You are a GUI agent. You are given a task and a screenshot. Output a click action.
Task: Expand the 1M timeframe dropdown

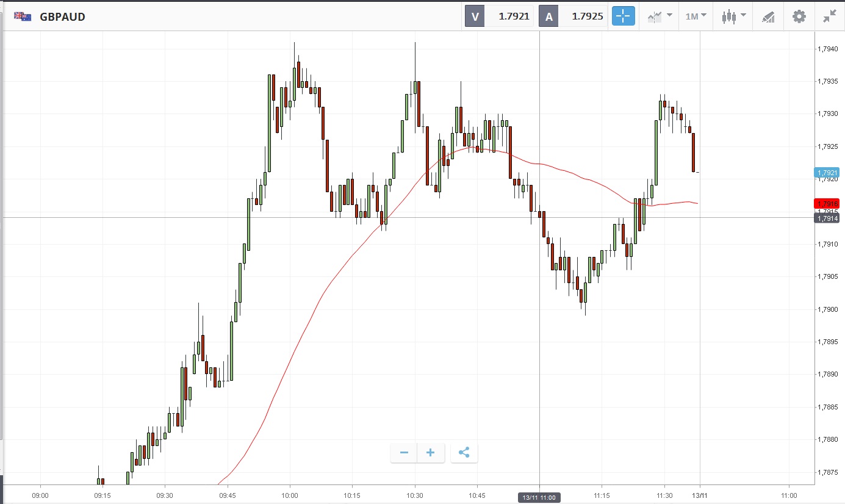[x=696, y=16]
